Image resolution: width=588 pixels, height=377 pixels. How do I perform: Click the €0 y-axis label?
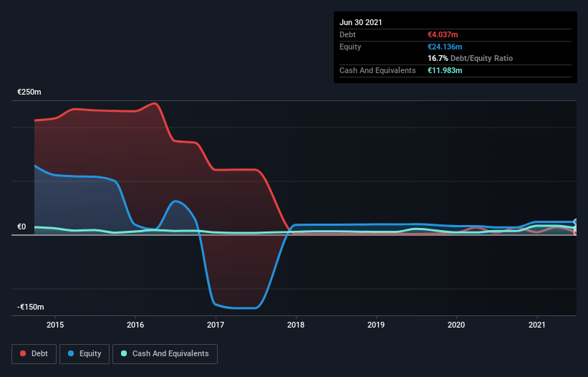[21, 226]
